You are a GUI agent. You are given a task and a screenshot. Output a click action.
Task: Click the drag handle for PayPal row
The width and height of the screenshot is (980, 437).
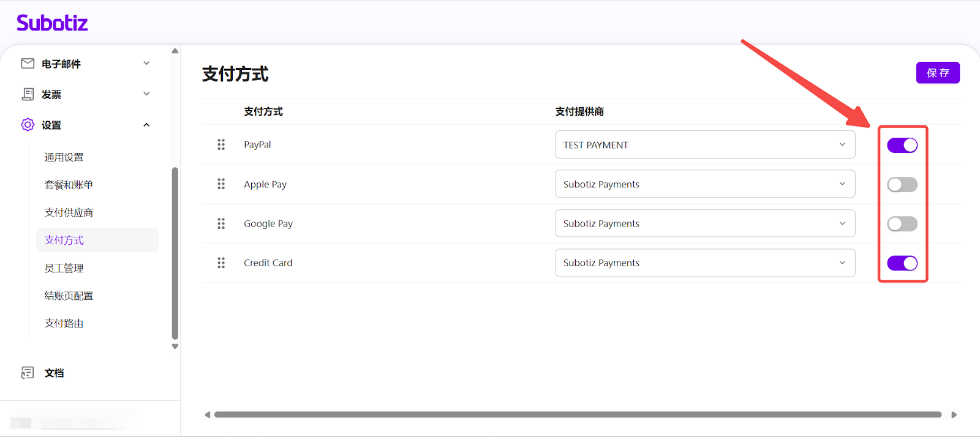point(221,144)
